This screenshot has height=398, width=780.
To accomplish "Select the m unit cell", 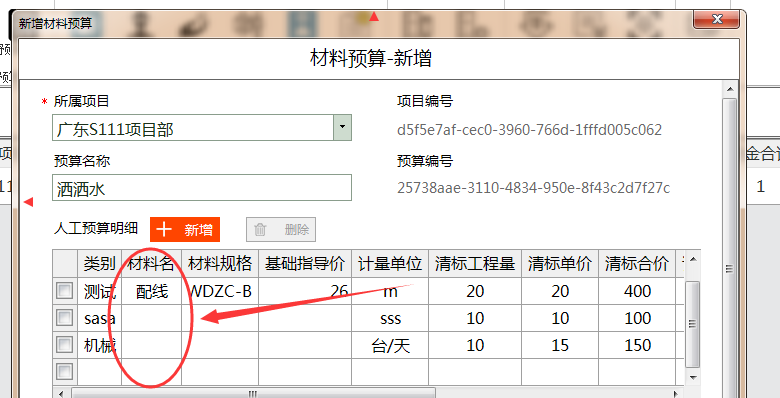I will coord(390,291).
